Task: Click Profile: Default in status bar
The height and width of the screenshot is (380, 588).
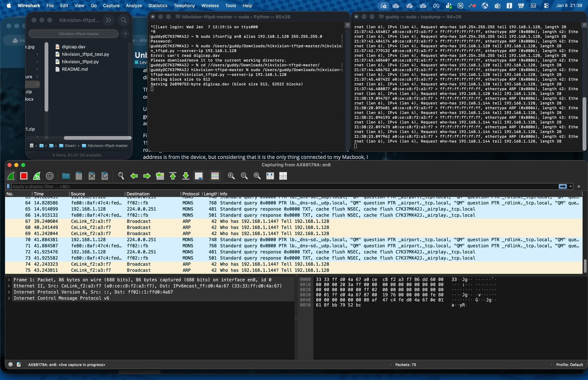Action: [569, 365]
